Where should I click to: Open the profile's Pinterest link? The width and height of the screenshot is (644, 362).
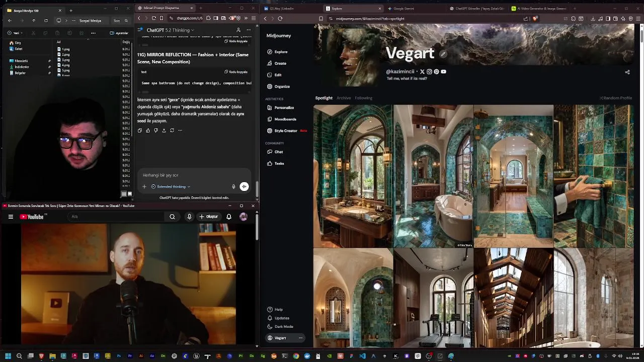coord(436,72)
